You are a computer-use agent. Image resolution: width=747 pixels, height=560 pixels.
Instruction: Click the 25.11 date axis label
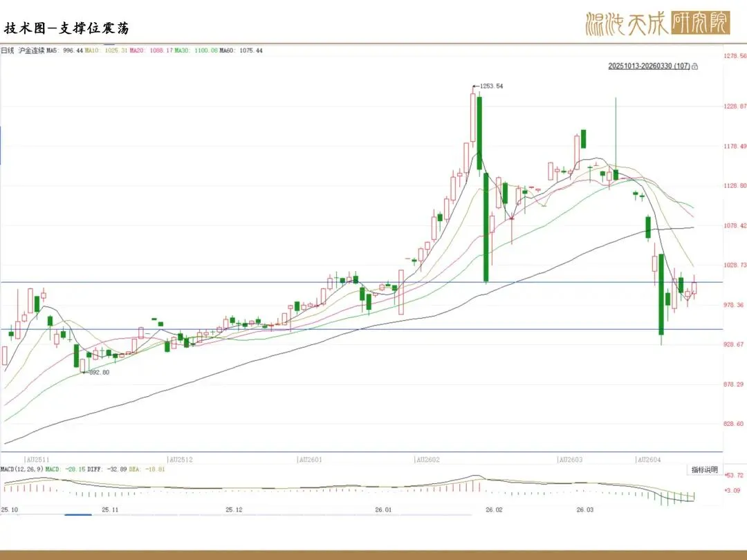point(110,510)
